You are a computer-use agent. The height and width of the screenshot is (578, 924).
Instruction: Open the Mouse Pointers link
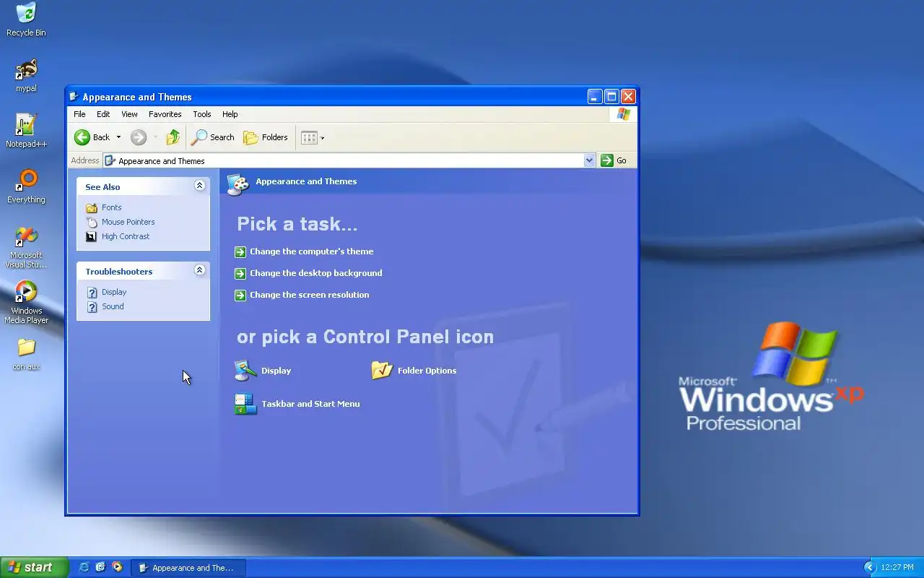tap(128, 222)
